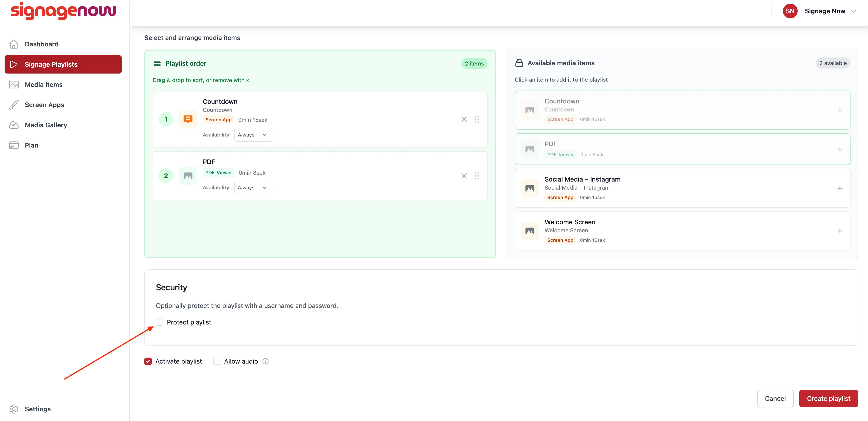Open Countdown Availability dropdown
The height and width of the screenshot is (421, 868).
253,135
